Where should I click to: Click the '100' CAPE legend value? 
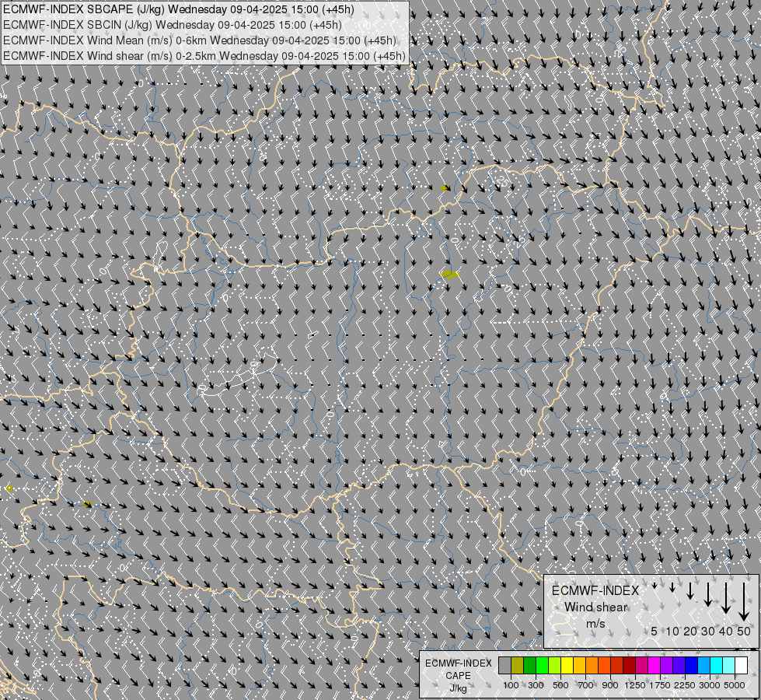(511, 685)
